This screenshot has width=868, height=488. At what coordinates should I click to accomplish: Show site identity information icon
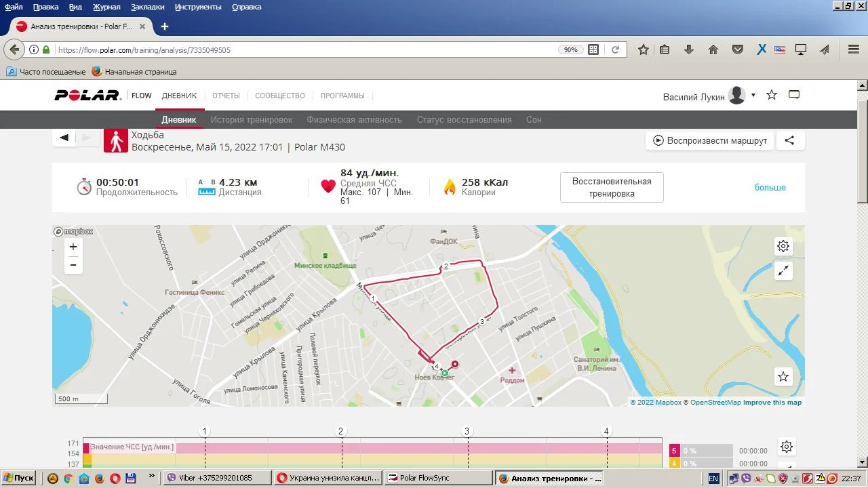(34, 49)
